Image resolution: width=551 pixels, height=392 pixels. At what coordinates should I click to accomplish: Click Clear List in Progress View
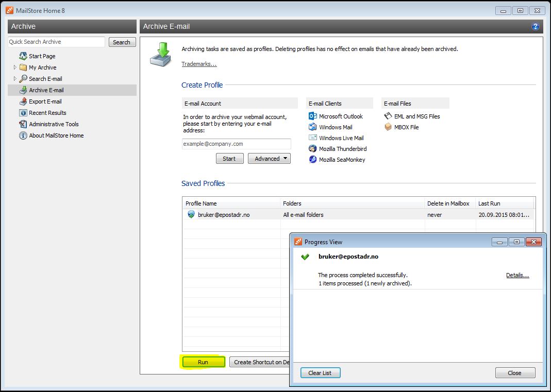pyautogui.click(x=320, y=372)
